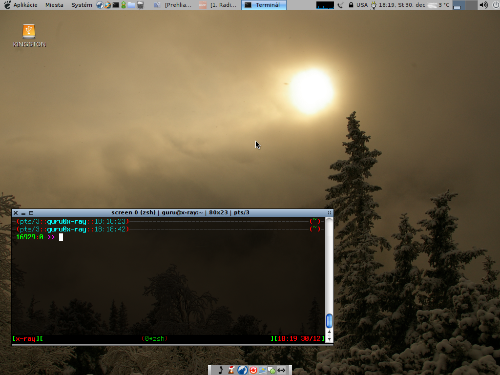Expand the Systém menu

pyautogui.click(x=82, y=5)
